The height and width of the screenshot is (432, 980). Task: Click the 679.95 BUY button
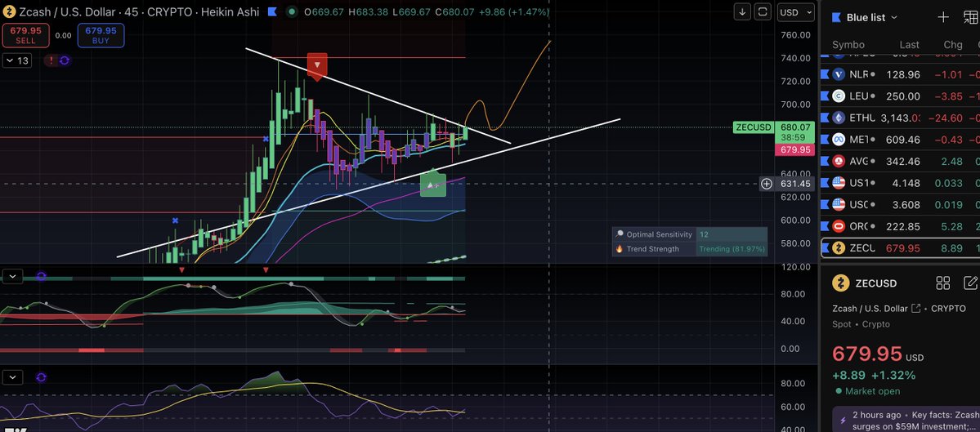pos(101,35)
